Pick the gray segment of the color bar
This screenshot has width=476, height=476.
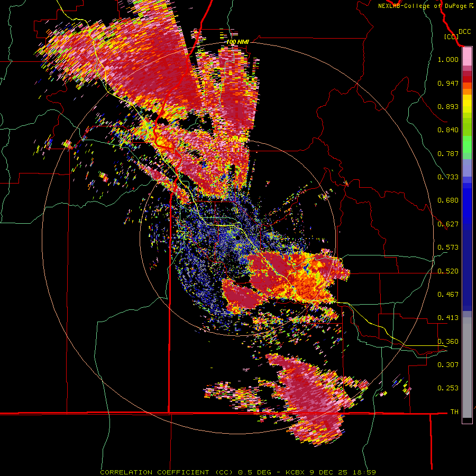[x=467, y=368]
